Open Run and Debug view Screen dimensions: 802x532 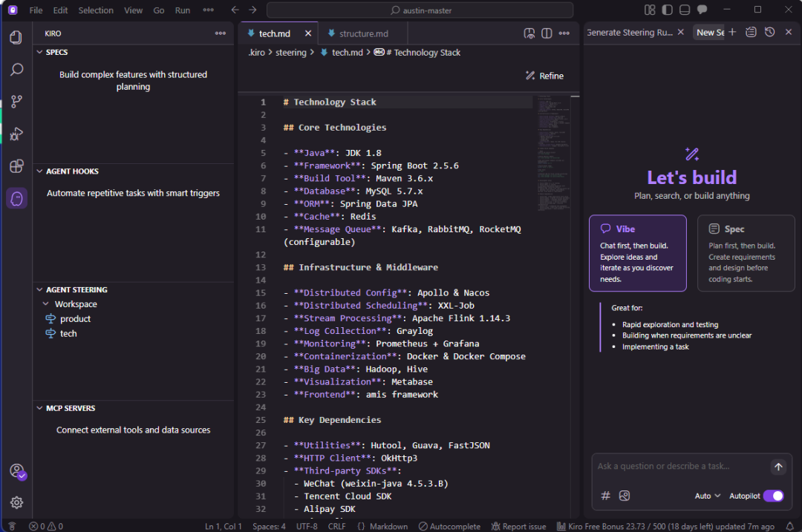pyautogui.click(x=16, y=134)
